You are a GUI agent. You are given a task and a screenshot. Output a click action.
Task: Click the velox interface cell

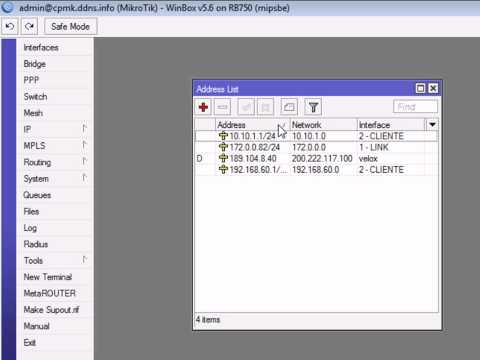click(x=368, y=159)
